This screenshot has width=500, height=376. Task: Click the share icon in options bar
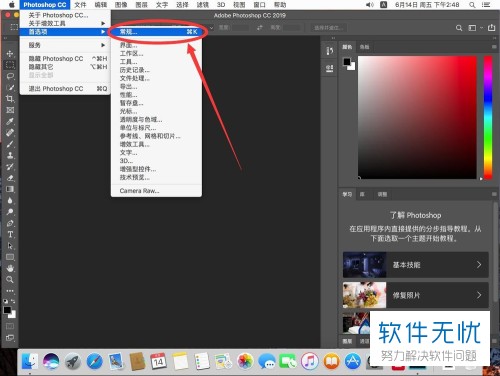(x=491, y=28)
